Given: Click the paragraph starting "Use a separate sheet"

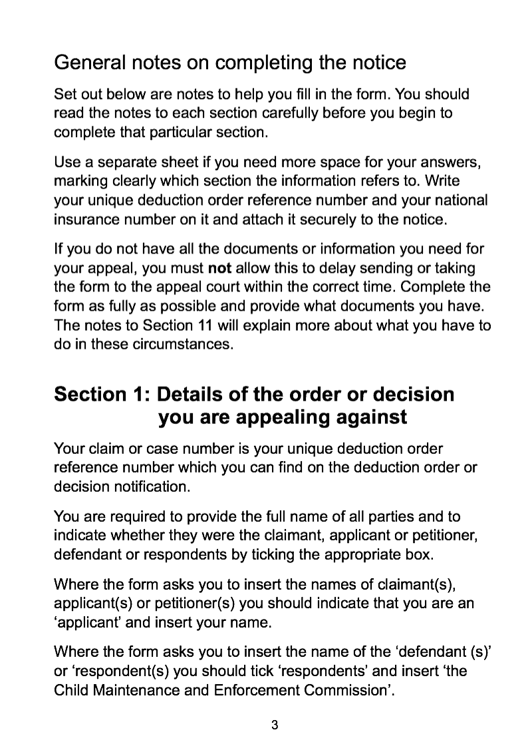Looking at the screenshot, I should click(271, 190).
